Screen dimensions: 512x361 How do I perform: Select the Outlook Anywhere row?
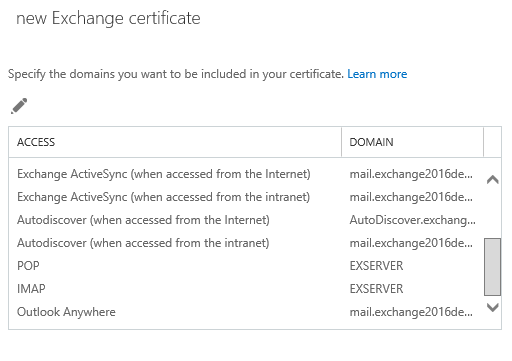[246, 312]
